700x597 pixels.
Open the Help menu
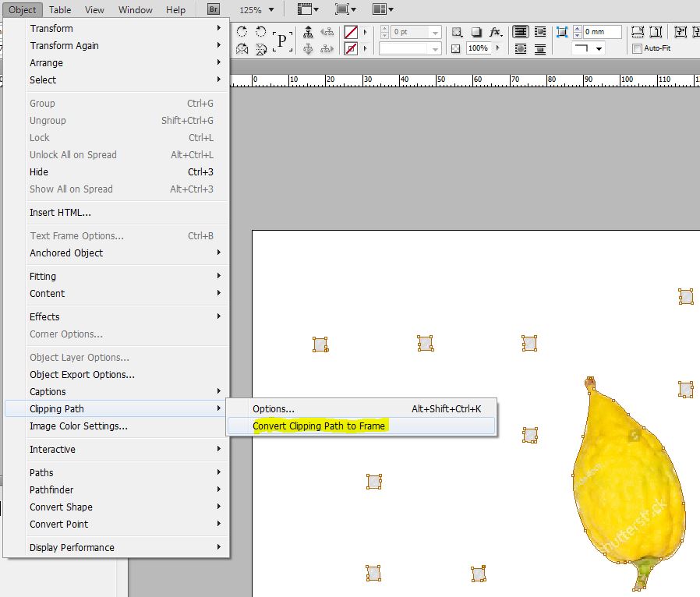[x=175, y=10]
